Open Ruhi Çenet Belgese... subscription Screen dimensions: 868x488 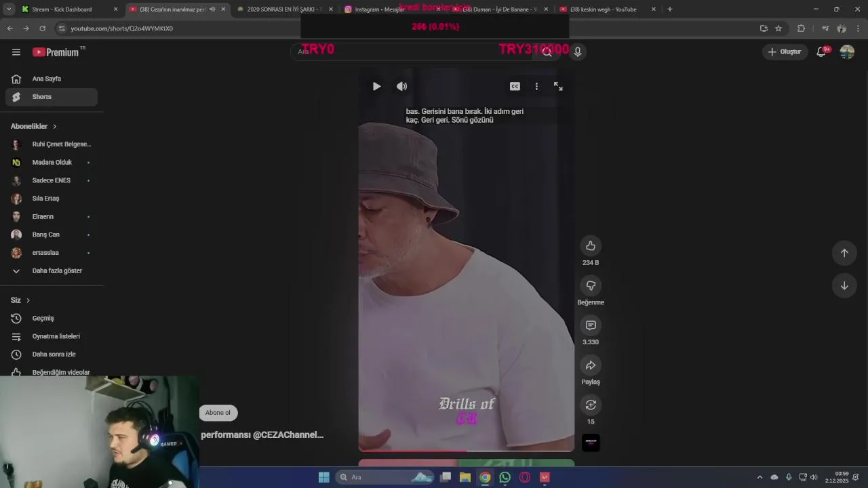(x=52, y=144)
